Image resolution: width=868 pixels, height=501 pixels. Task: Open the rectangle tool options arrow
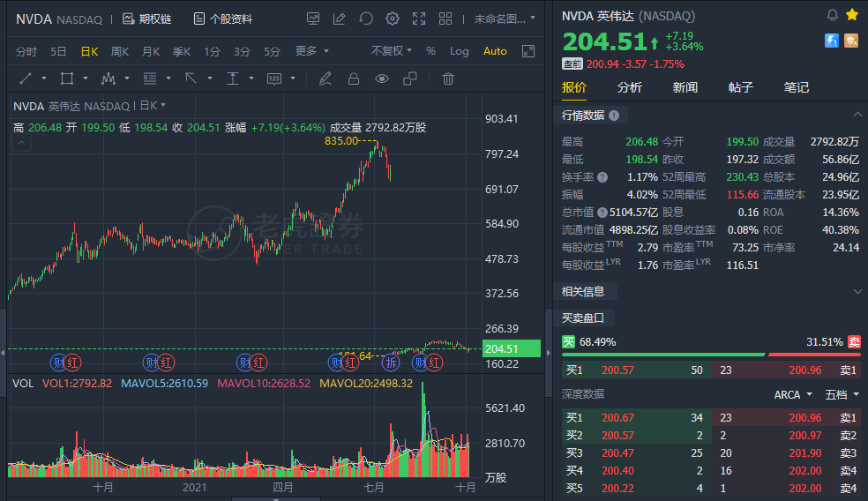click(x=86, y=79)
